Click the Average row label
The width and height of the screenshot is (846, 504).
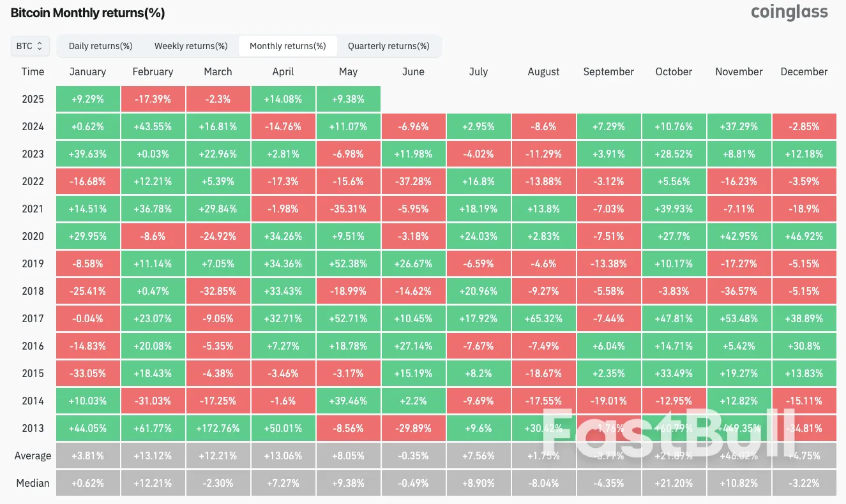pos(33,456)
